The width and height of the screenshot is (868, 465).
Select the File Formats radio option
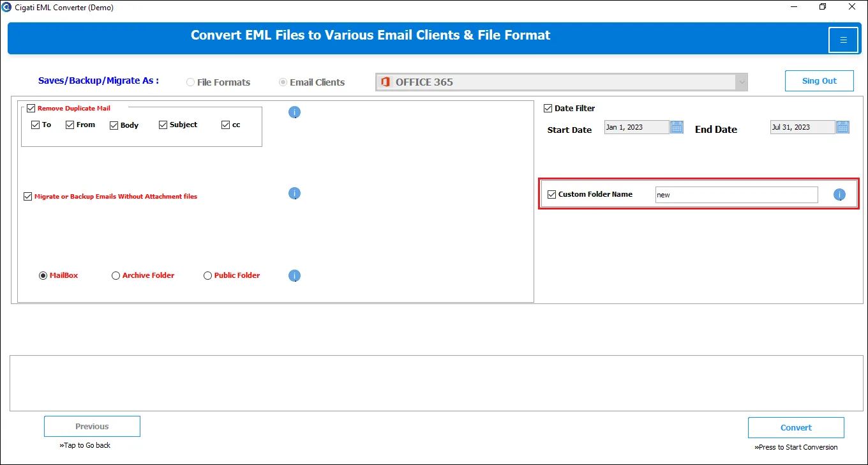[x=190, y=82]
